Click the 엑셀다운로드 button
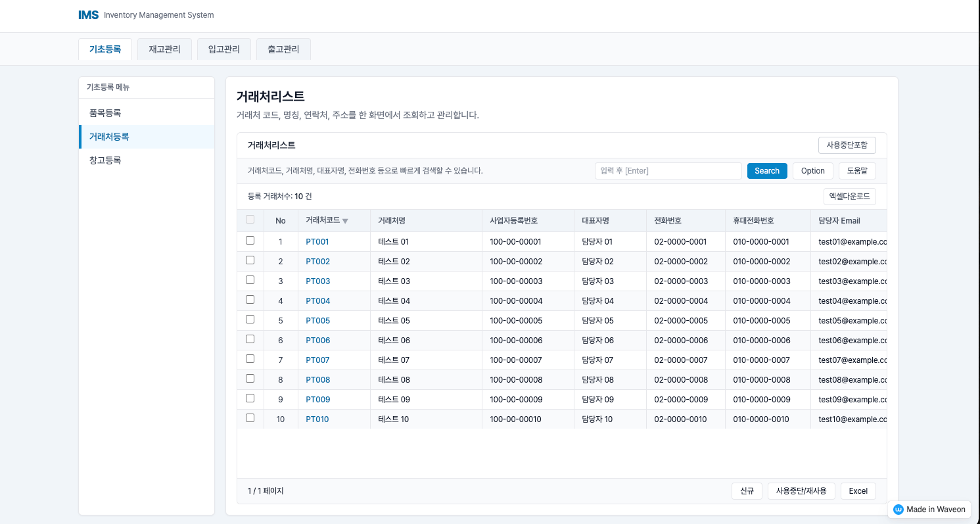 pos(850,196)
